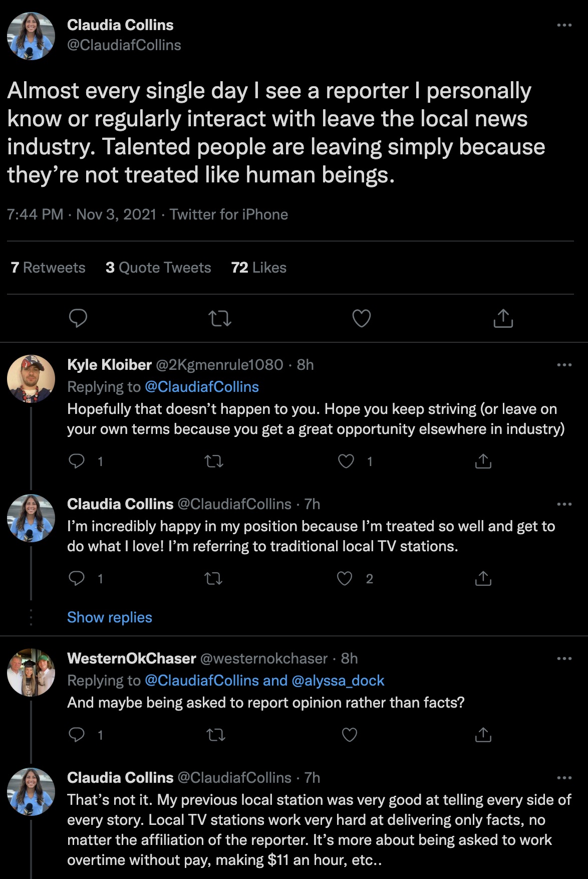Open Kyle Kloiber's profile picture
588x879 pixels.
(31, 379)
